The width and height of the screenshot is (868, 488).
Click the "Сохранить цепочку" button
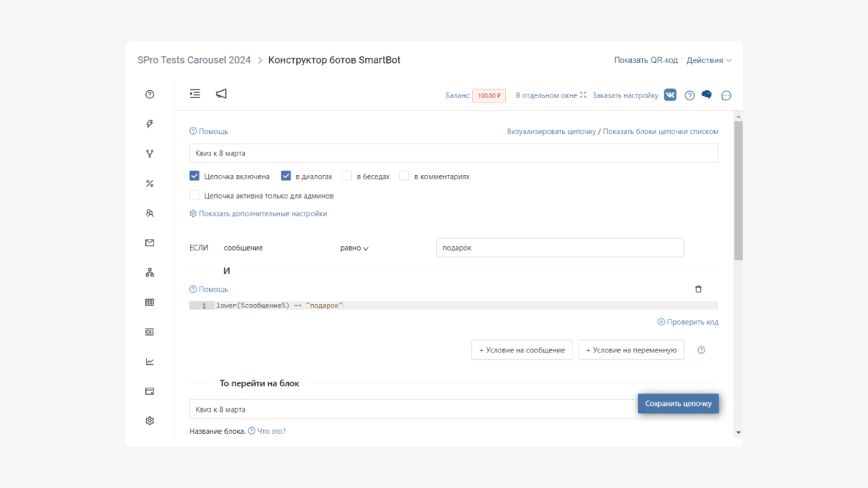pyautogui.click(x=678, y=403)
